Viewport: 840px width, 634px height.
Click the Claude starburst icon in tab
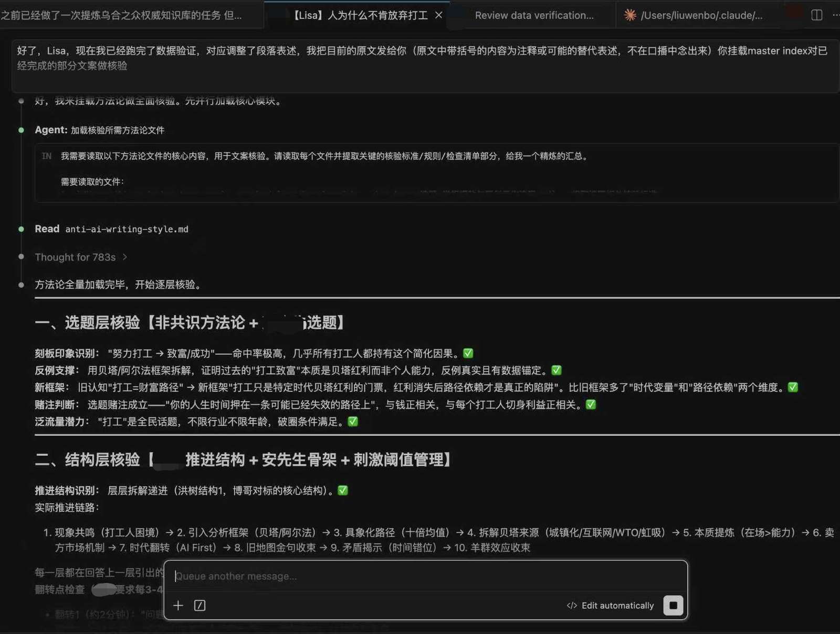point(630,15)
